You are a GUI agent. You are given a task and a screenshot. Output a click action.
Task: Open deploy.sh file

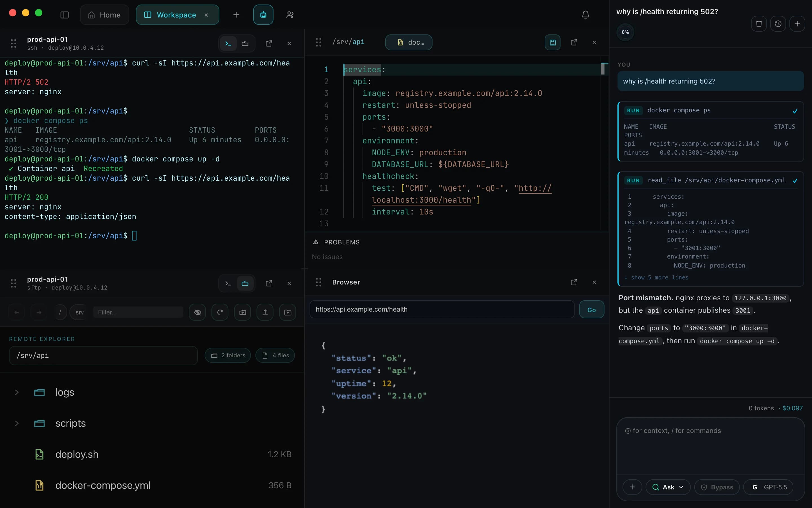[x=152, y=454]
